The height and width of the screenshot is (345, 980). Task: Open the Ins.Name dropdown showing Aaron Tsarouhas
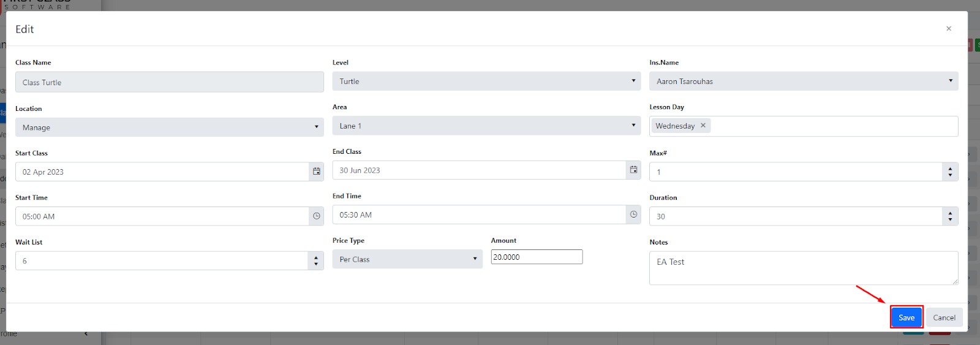pyautogui.click(x=804, y=81)
